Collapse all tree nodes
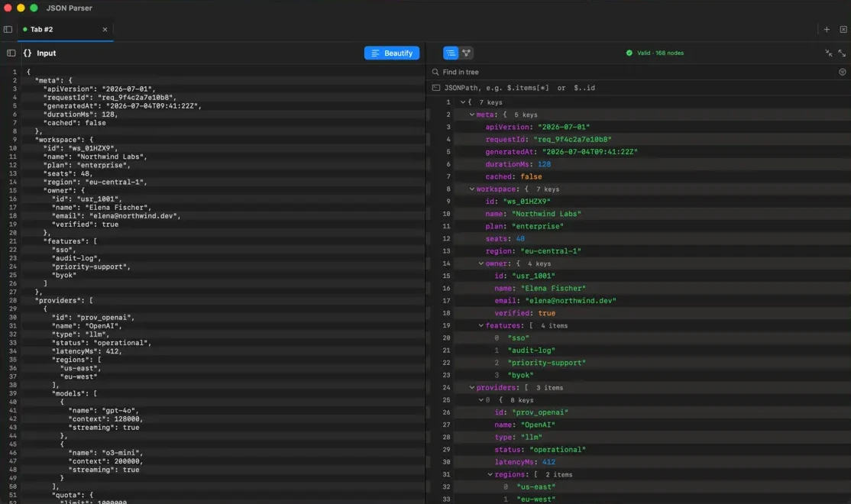The width and height of the screenshot is (851, 504). pos(828,53)
